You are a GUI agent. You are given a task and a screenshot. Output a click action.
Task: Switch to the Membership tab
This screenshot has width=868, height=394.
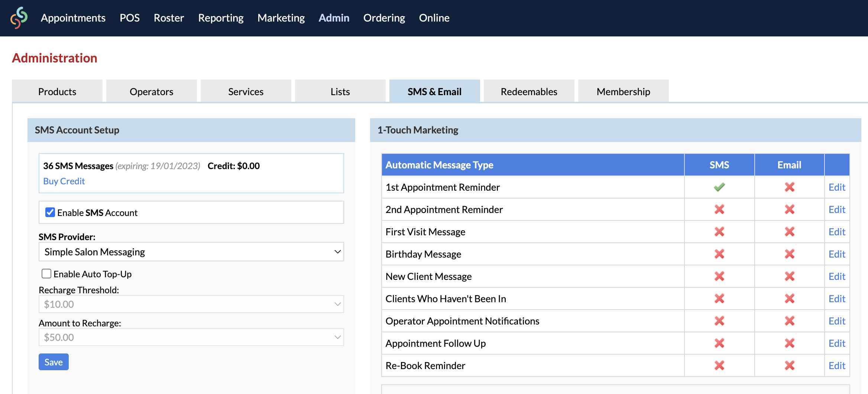click(x=624, y=91)
